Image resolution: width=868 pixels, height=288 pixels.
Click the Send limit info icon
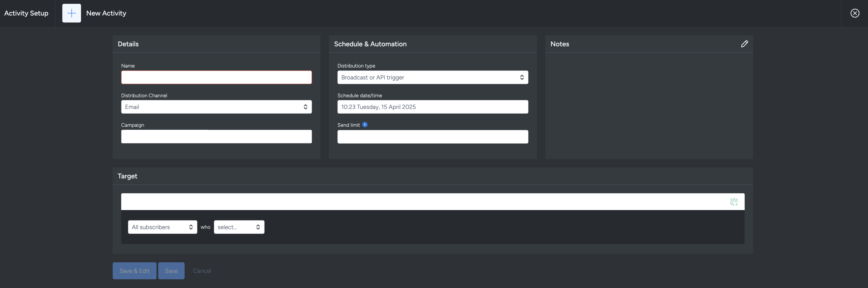pos(365,124)
